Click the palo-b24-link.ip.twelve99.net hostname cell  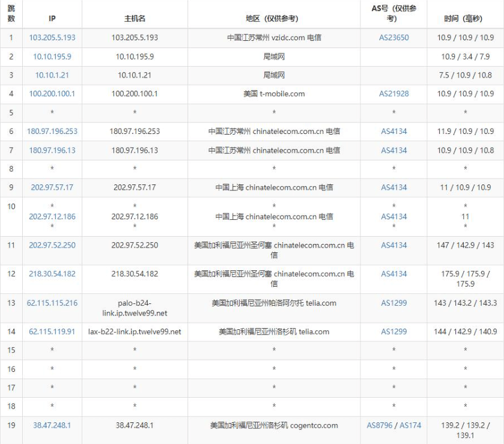[x=135, y=308]
